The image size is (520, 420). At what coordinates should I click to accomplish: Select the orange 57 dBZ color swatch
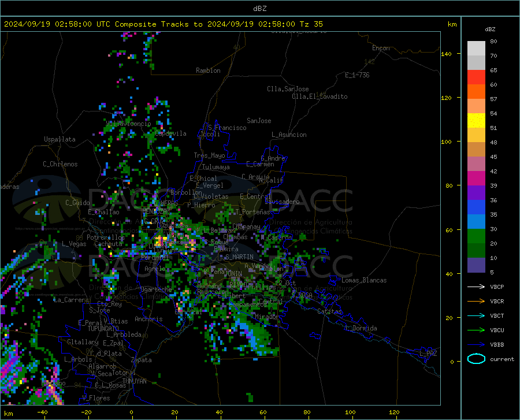point(476,92)
